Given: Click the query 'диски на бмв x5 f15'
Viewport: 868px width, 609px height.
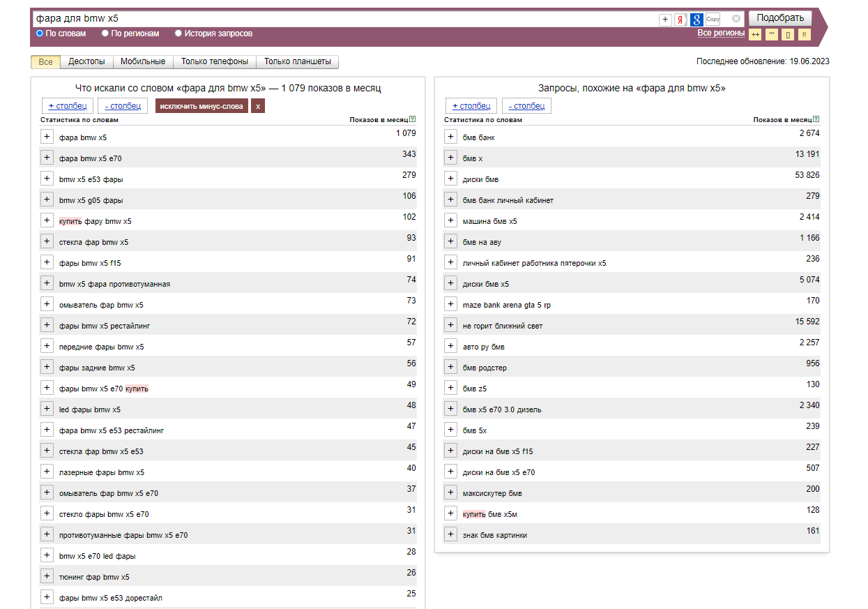Looking at the screenshot, I should click(x=498, y=452).
